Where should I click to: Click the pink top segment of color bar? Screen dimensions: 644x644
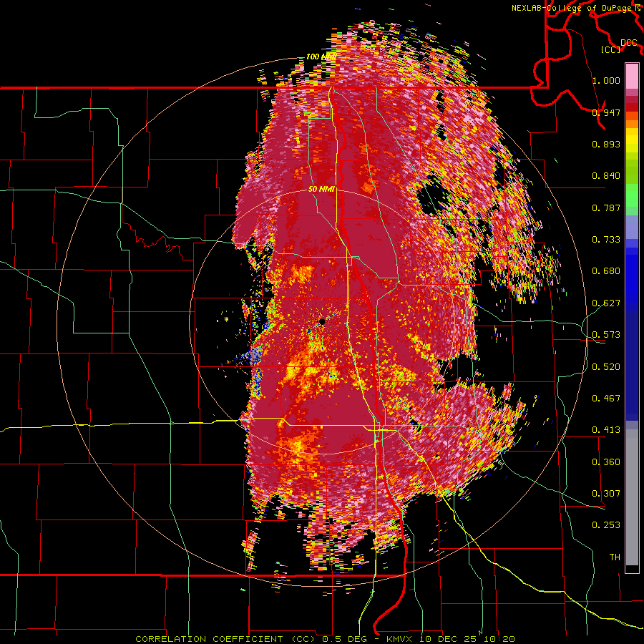(x=632, y=76)
